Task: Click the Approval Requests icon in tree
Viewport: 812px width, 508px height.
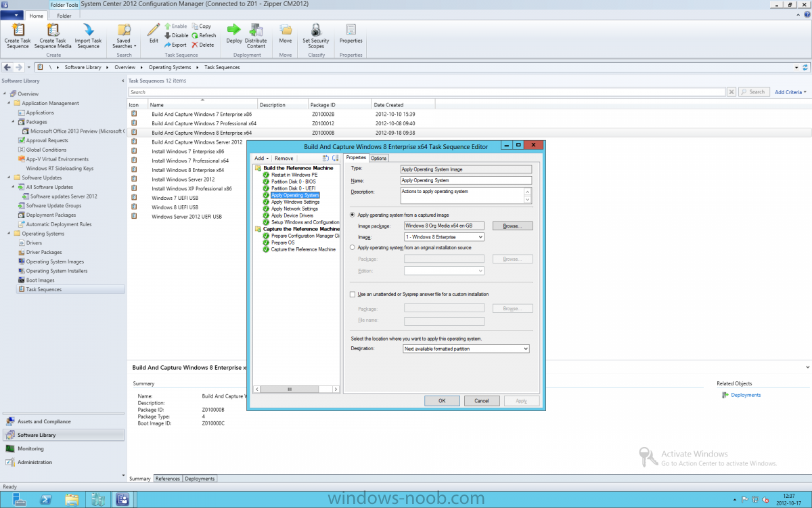Action: [22, 140]
